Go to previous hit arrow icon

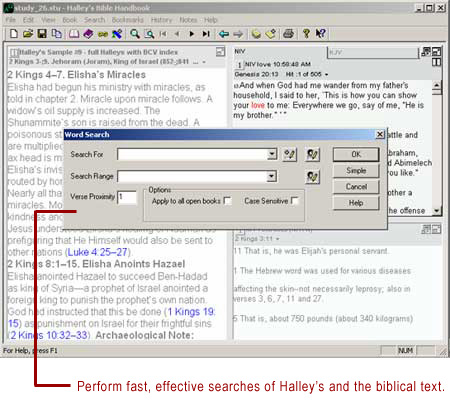tap(177, 34)
